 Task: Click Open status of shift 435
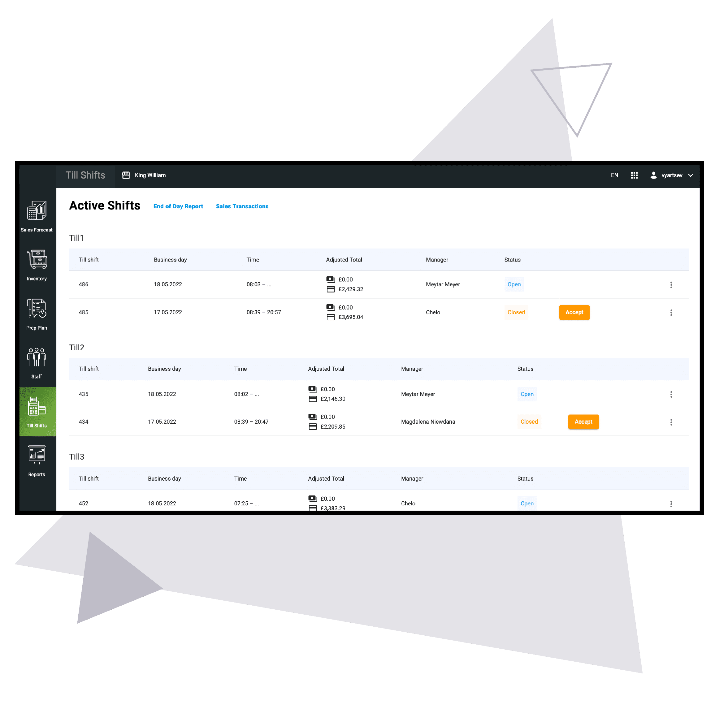pos(528,395)
